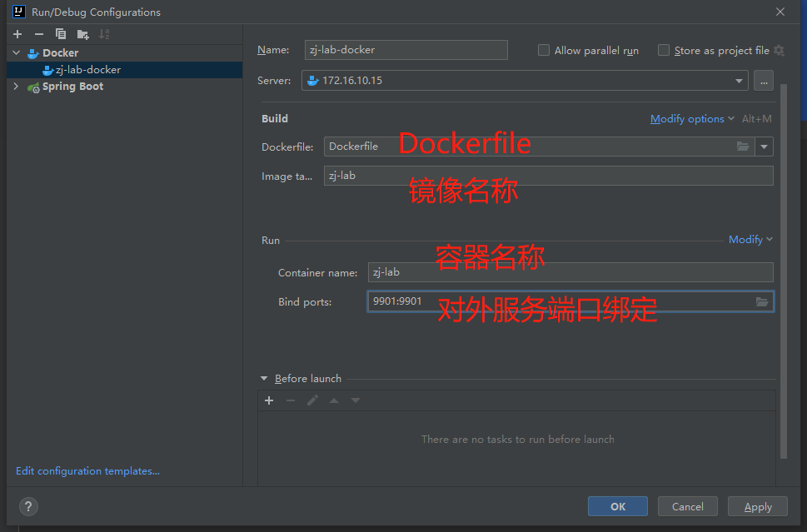Browse for Dockerfile with folder icon
This screenshot has height=532, width=807.
tap(743, 147)
